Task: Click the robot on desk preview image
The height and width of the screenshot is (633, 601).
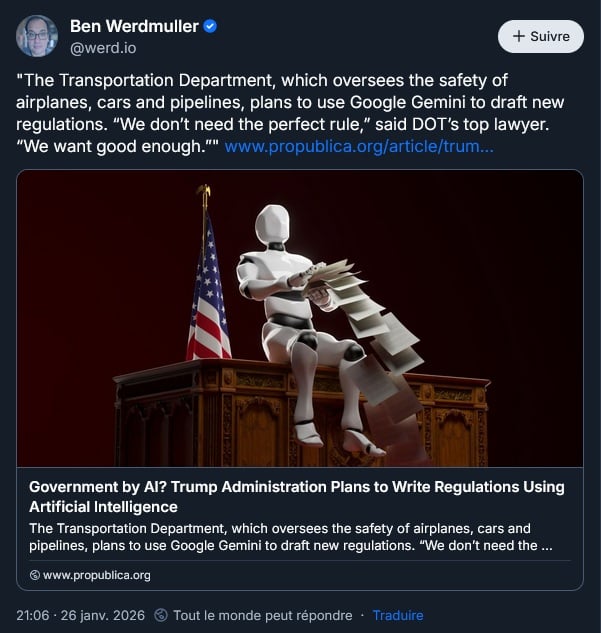Action: pos(300,318)
